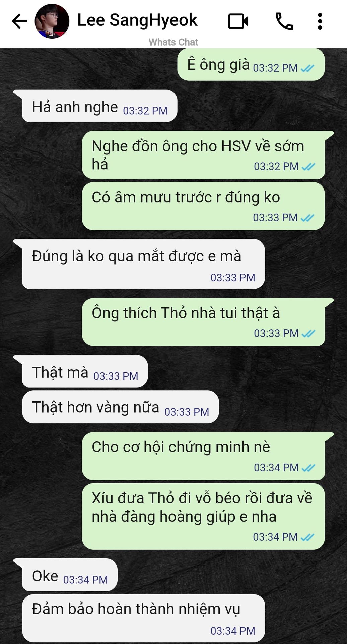Screen dimensions: 347x644
Task: Tap the 03:32 PM timestamp on 'Hả anh nghe'
Action: click(145, 111)
